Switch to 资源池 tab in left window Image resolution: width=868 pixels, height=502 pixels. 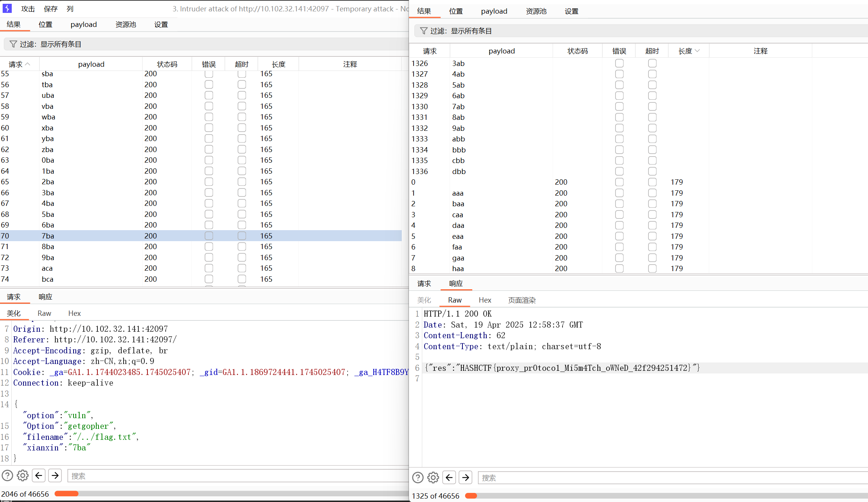click(x=125, y=25)
